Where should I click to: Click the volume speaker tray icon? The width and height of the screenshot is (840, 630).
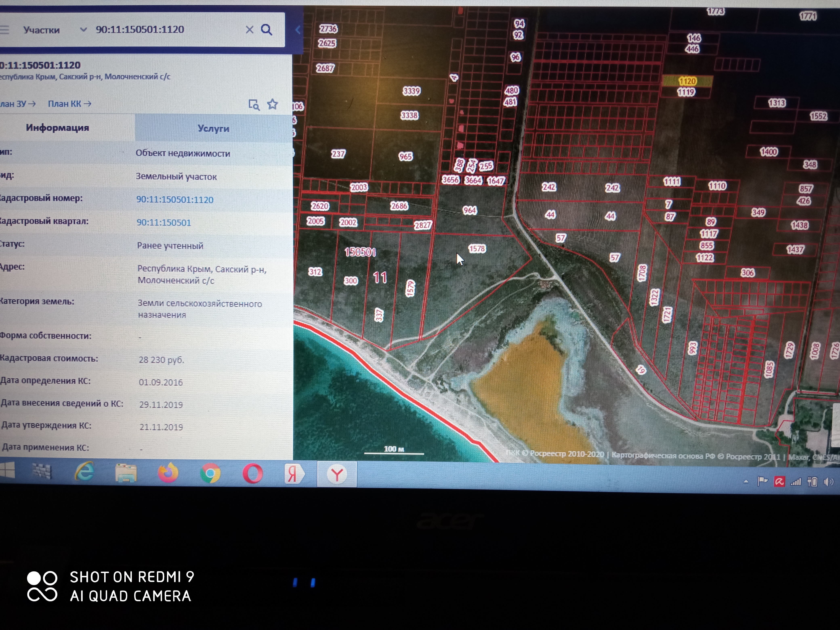(x=828, y=482)
